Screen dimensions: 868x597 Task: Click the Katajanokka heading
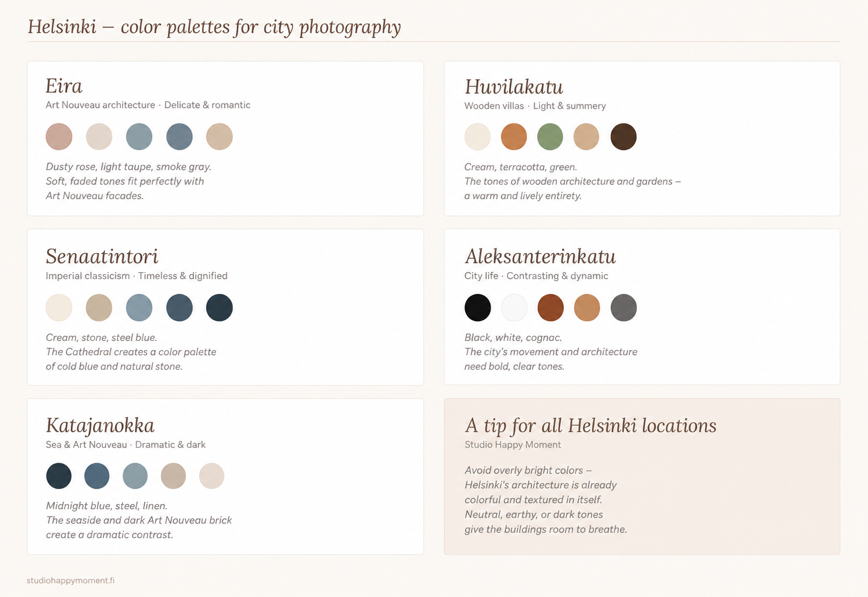(100, 425)
